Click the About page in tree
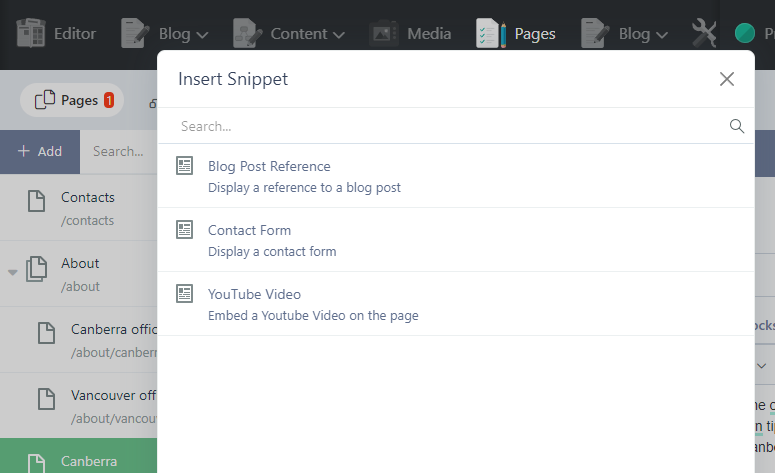Screen dimensions: 775x473 coord(79,274)
